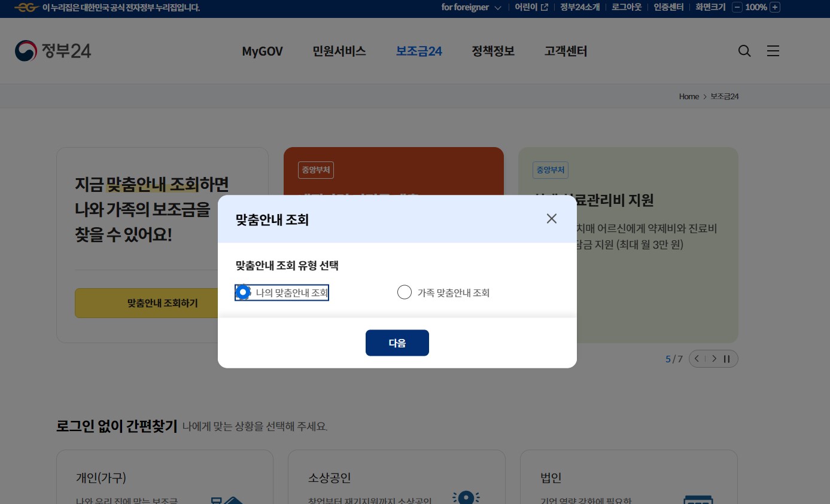Select the 법인 card
This screenshot has width=830, height=504.
[x=629, y=477]
